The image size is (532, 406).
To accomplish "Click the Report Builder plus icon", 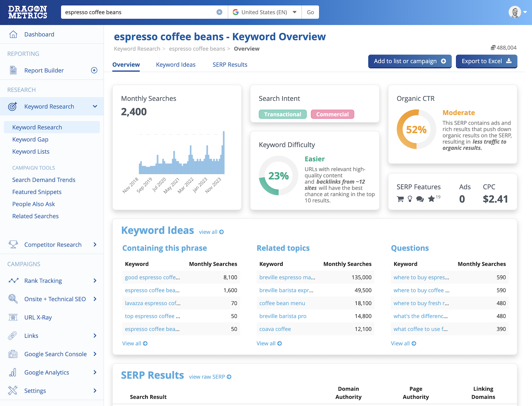I will pyautogui.click(x=94, y=70).
